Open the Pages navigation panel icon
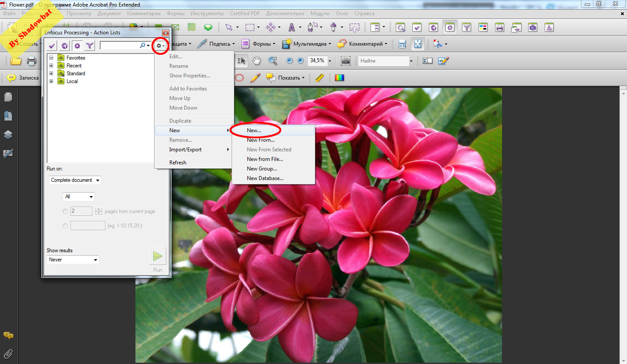Image resolution: width=627 pixels, height=364 pixels. (x=8, y=97)
